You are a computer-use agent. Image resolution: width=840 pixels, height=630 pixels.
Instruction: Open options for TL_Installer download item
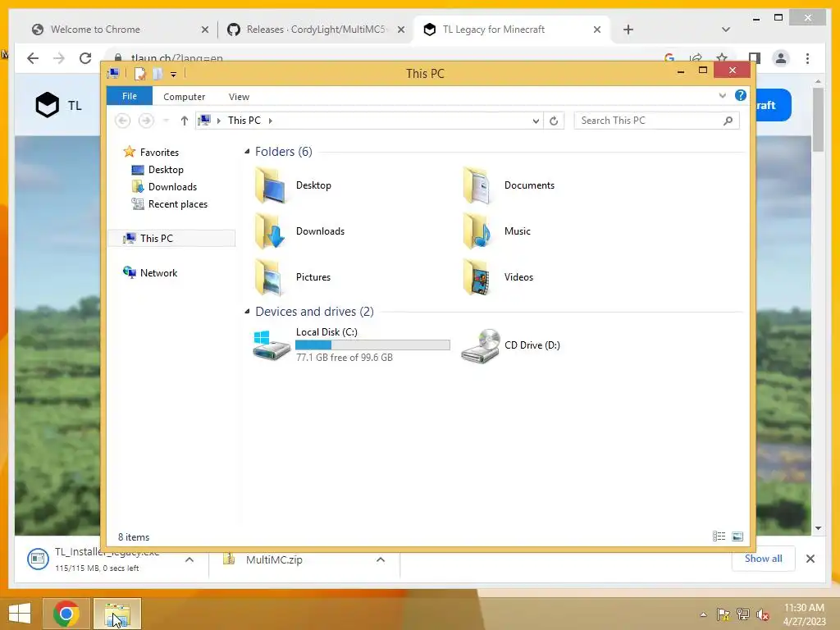[189, 559]
